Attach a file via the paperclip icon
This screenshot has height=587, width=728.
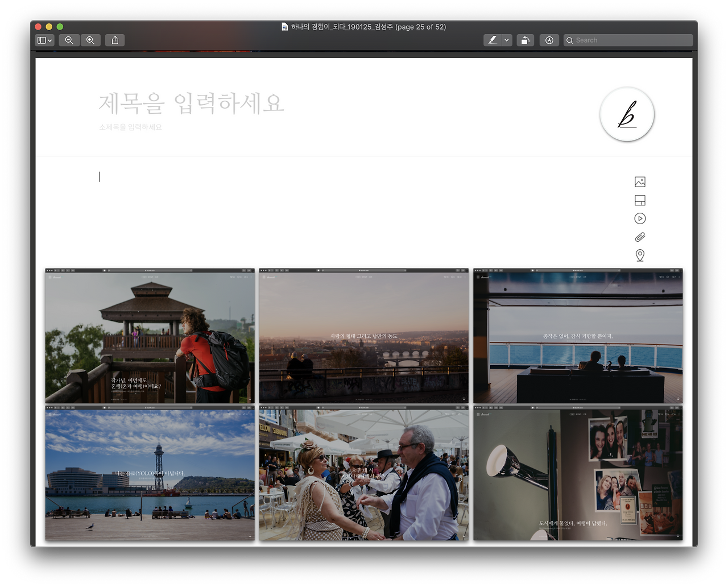point(639,237)
